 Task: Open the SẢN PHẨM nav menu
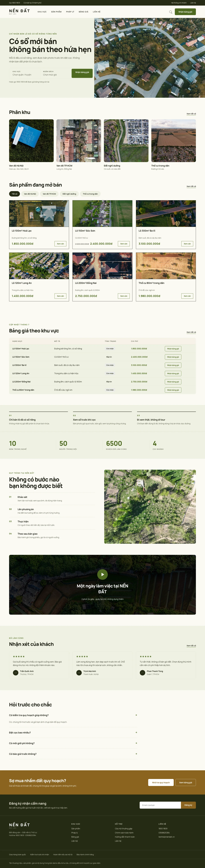point(56,12)
